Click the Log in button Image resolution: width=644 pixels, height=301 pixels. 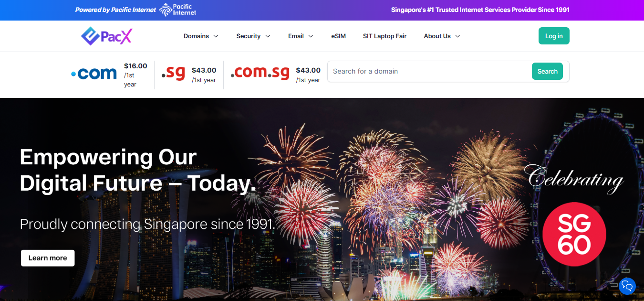554,36
